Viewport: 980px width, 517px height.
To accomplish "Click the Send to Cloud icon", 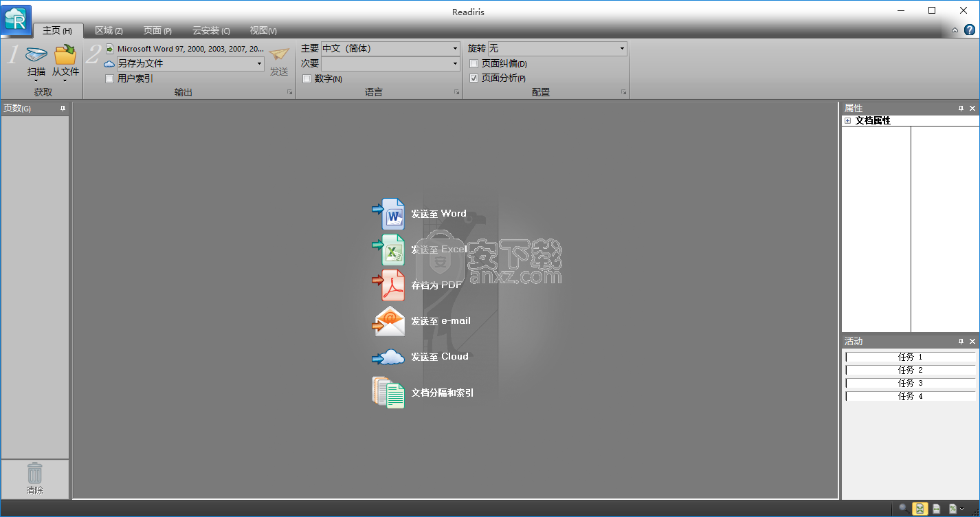I will click(389, 357).
